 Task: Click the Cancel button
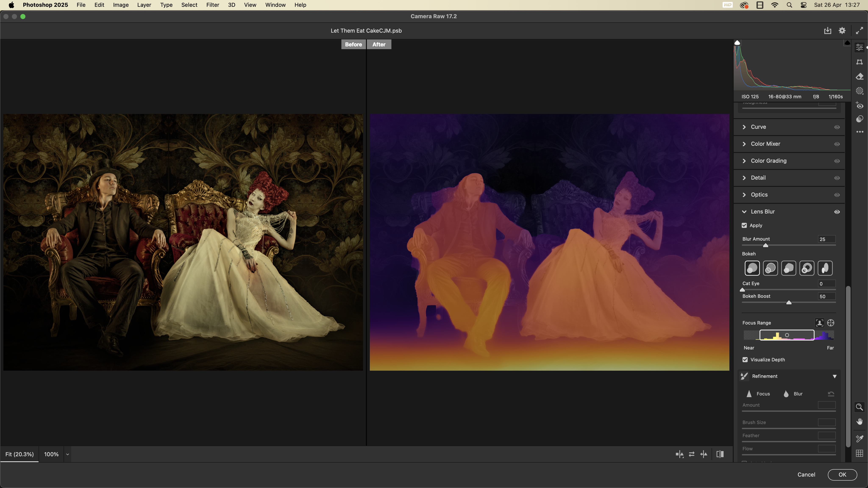click(806, 474)
